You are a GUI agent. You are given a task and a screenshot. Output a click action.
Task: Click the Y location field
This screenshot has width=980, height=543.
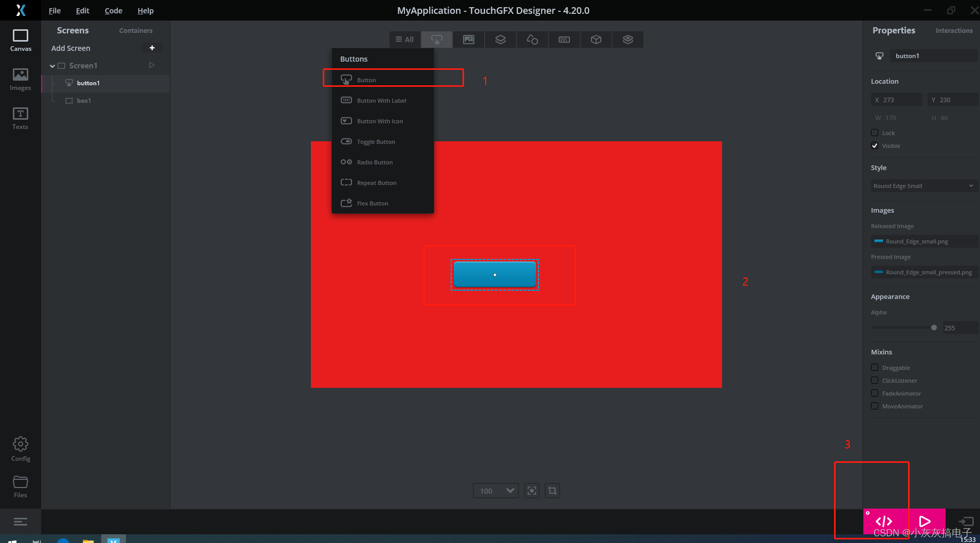coord(953,100)
